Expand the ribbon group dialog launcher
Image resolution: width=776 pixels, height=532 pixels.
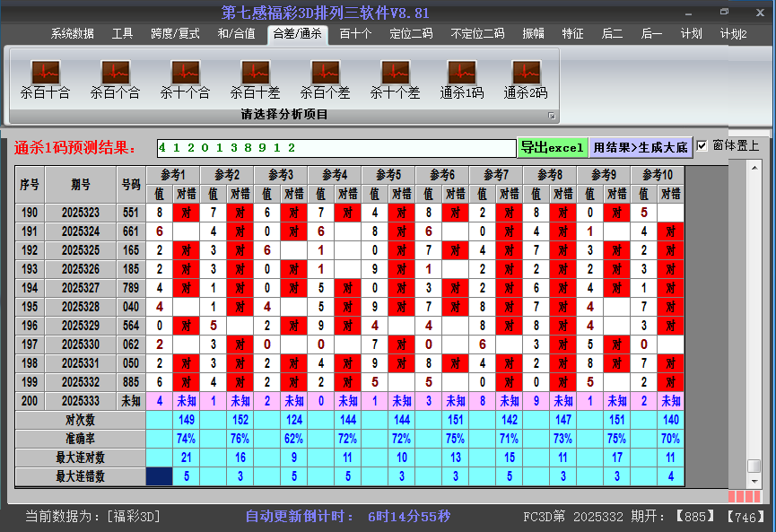pyautogui.click(x=552, y=116)
